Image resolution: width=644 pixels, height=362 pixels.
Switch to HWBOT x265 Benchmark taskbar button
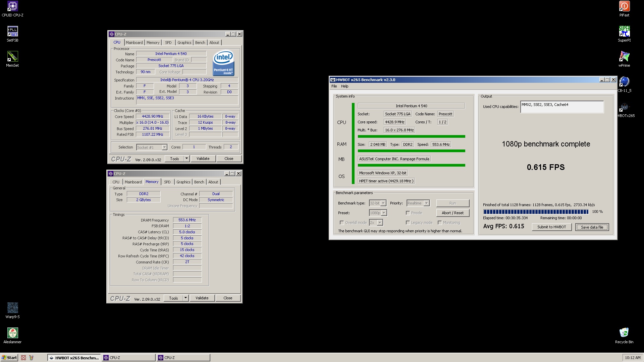[x=74, y=358]
